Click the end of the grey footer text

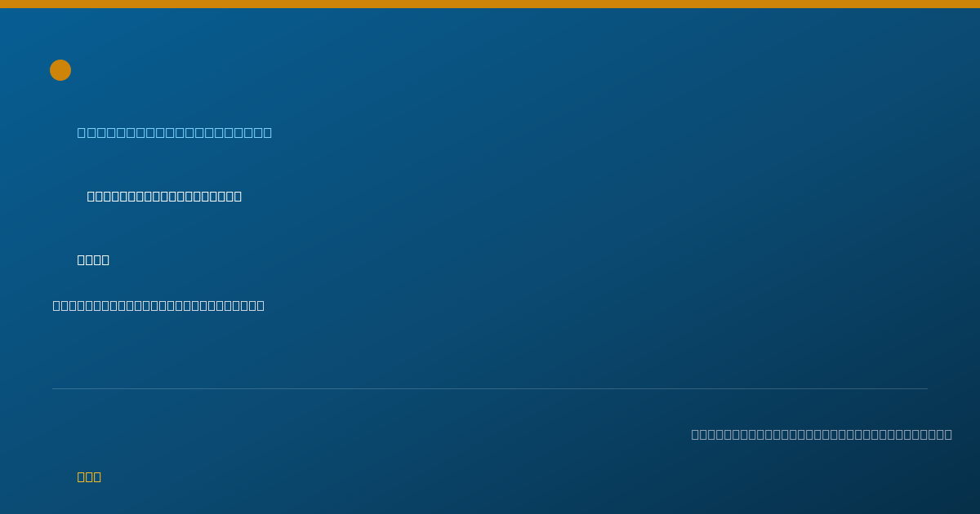tap(948, 434)
